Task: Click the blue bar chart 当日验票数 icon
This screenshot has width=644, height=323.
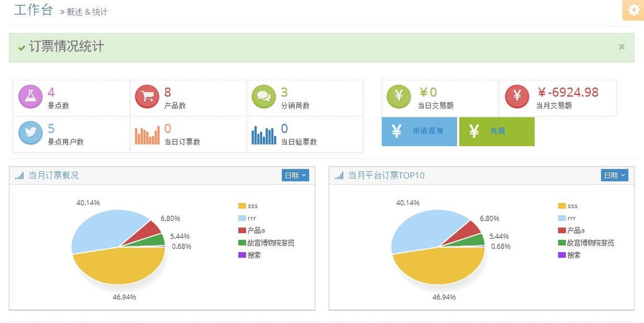Action: 263,135
